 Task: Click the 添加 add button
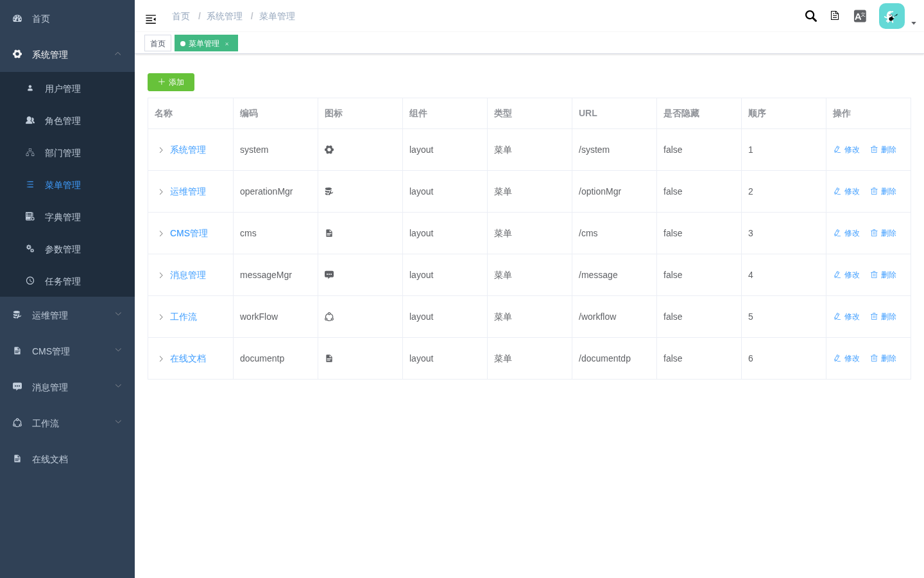(171, 82)
